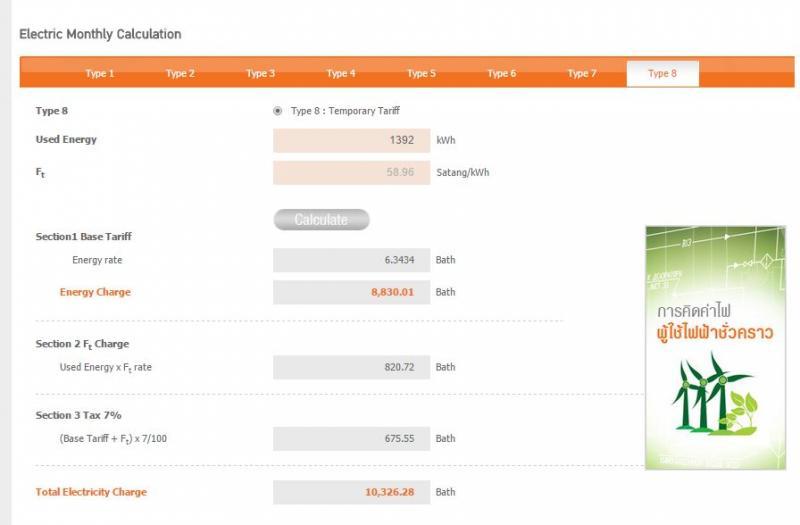
Task: Click the Electric Monthly Calculation heading
Action: pos(100,34)
